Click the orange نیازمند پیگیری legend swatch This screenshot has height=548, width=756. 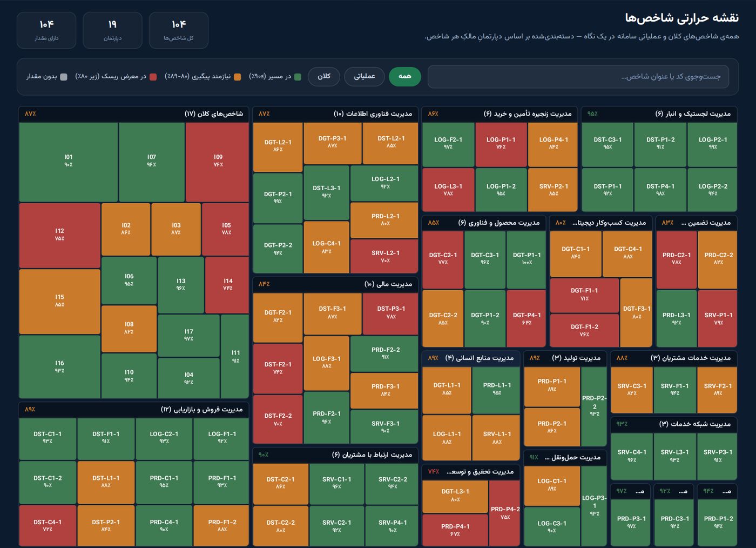click(x=238, y=77)
